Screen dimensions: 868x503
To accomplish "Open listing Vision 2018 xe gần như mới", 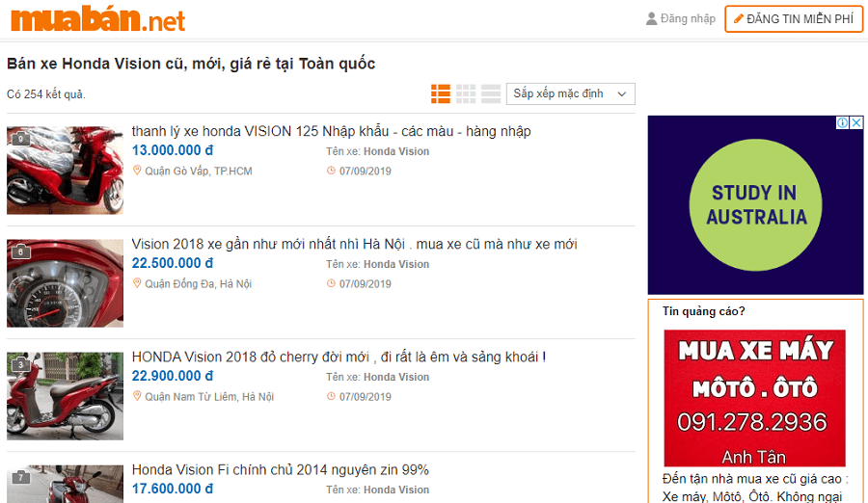I will [x=354, y=244].
